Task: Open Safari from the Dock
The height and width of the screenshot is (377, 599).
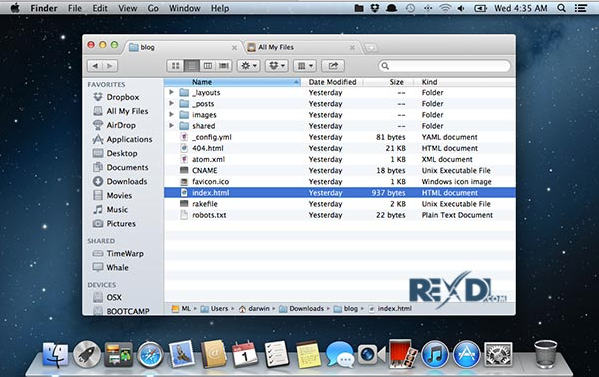Action: (150, 355)
